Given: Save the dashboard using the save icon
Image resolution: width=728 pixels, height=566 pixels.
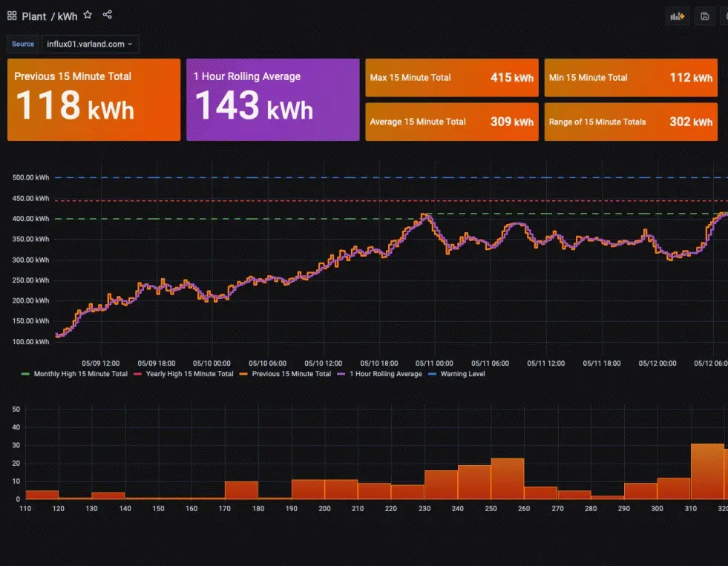Looking at the screenshot, I should pyautogui.click(x=704, y=16).
